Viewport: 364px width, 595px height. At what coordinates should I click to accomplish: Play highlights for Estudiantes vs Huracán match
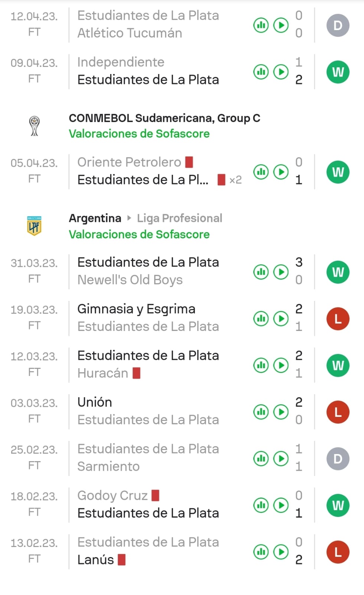(x=281, y=365)
